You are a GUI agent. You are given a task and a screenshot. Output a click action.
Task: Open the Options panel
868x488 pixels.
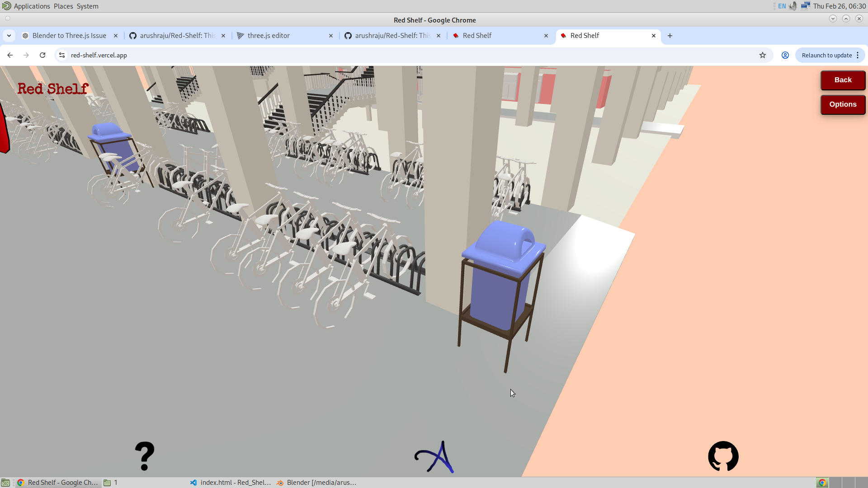coord(843,104)
